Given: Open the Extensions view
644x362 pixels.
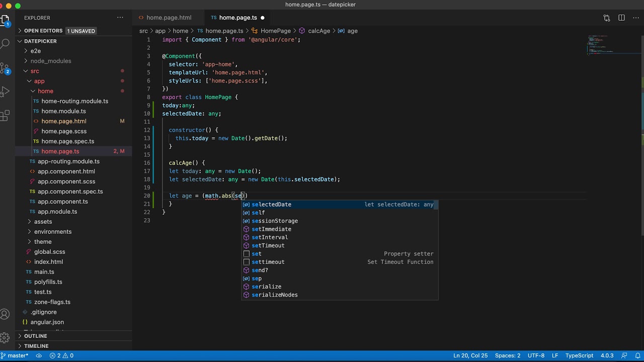Looking at the screenshot, I should 6,116.
